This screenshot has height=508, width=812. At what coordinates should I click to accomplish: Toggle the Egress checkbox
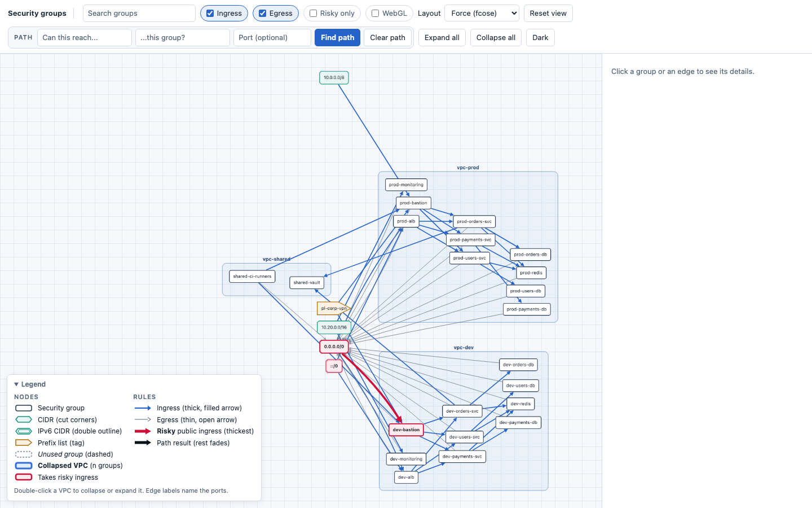pos(262,14)
